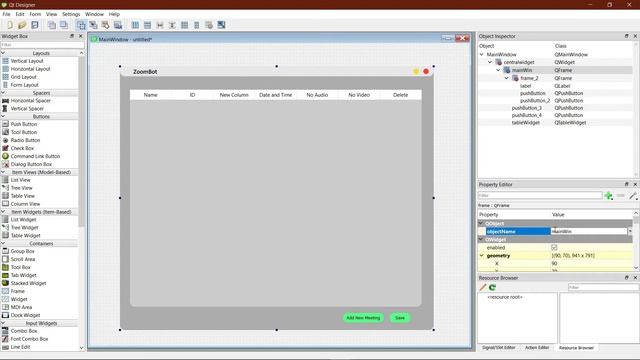Image resolution: width=640 pixels, height=360 pixels.
Task: Click the green plus Add Dynamic Property icon
Action: click(x=609, y=196)
